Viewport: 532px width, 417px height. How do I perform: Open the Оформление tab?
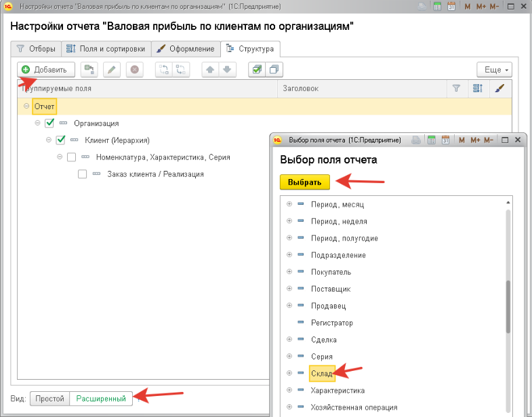pyautogui.click(x=185, y=49)
